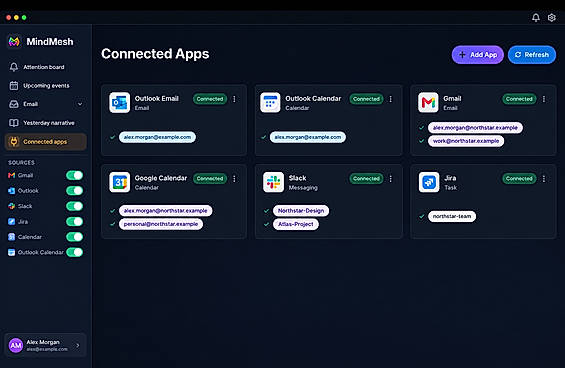This screenshot has width=565, height=368.
Task: Click Connected badge on Outlook Email card
Action: coord(210,99)
